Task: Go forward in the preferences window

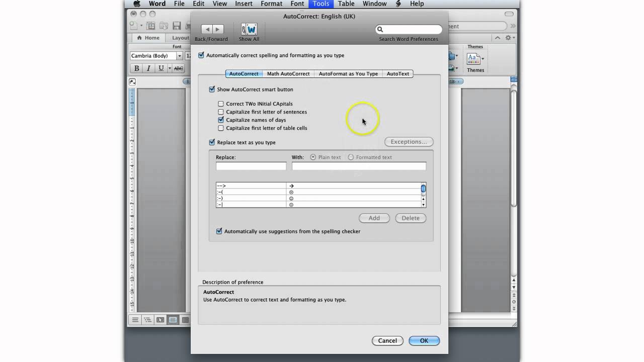Action: pyautogui.click(x=218, y=29)
